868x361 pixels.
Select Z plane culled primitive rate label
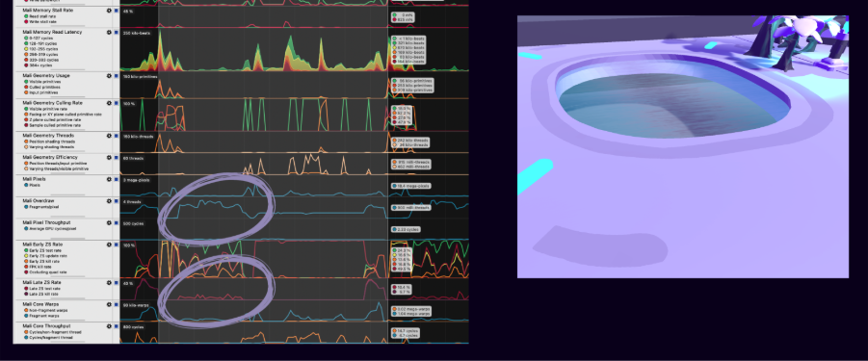[x=55, y=120]
